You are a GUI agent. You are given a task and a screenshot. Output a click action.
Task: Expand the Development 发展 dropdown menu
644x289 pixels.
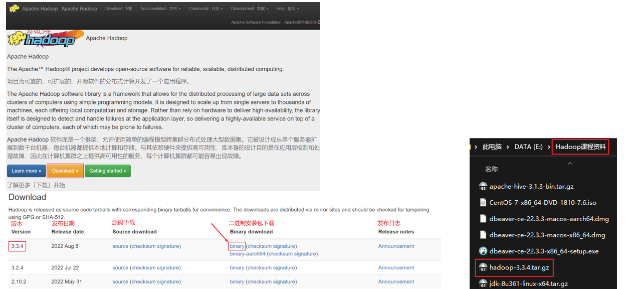click(250, 9)
